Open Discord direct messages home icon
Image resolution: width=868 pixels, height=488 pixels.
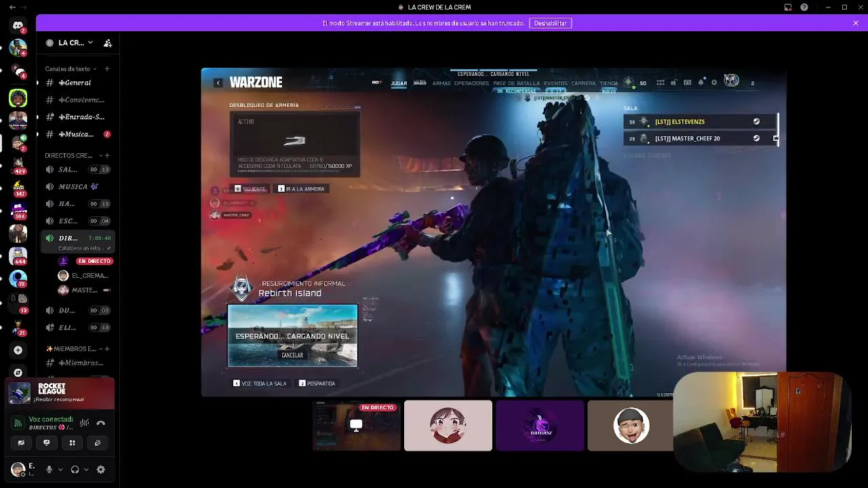click(x=18, y=26)
